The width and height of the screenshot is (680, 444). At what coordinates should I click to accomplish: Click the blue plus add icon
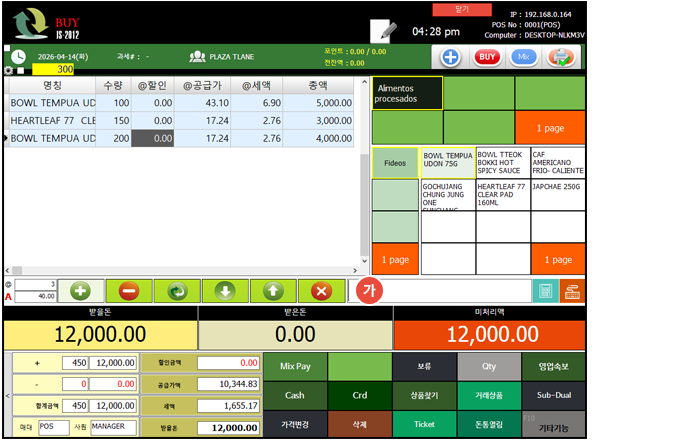[450, 57]
